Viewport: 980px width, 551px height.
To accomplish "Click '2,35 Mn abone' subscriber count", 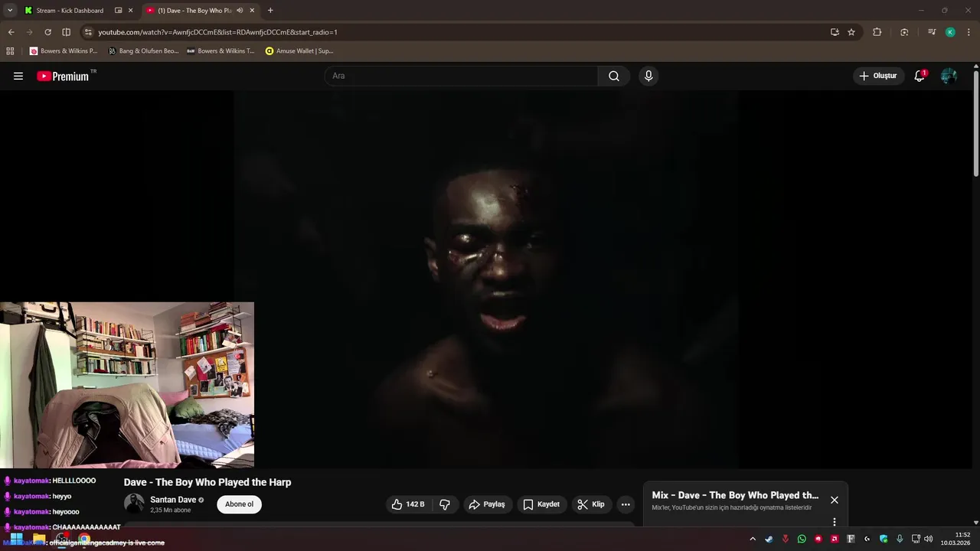I will tap(171, 510).
